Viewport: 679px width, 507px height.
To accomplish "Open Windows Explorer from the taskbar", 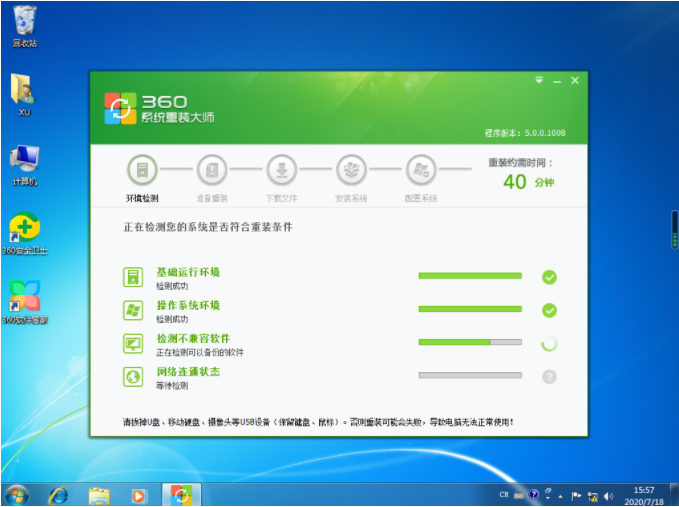I will pyautogui.click(x=99, y=495).
